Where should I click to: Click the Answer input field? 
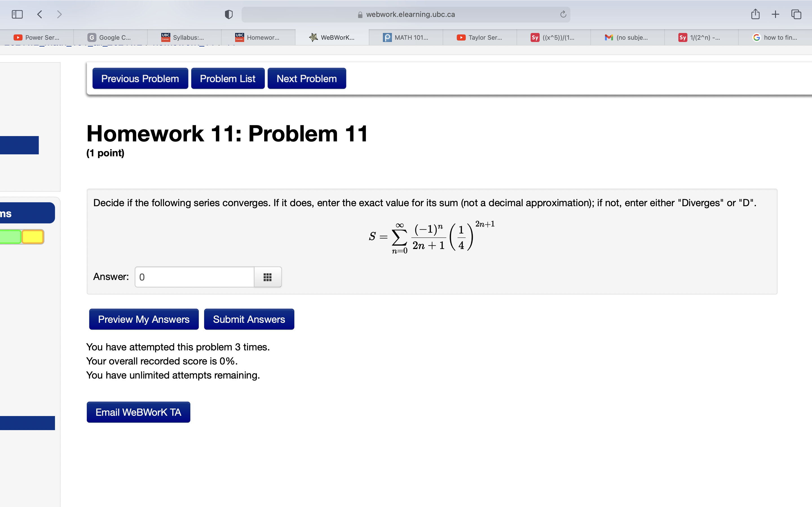194,277
